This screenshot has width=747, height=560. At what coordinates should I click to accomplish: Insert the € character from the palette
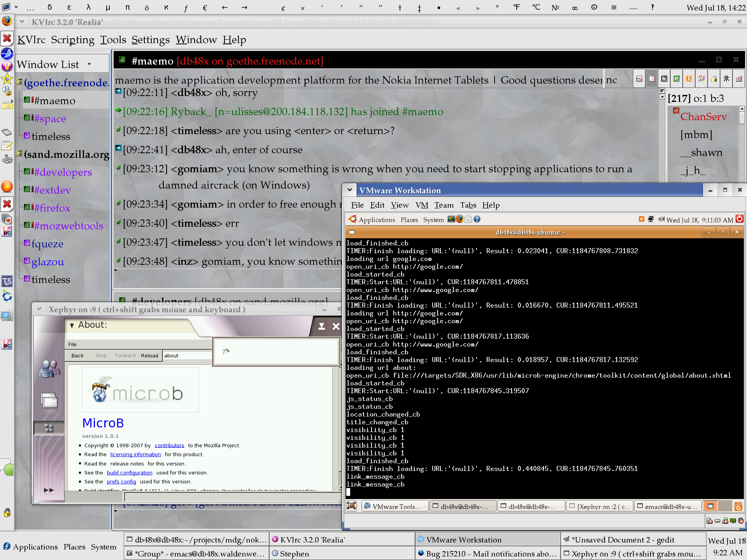[205, 7]
